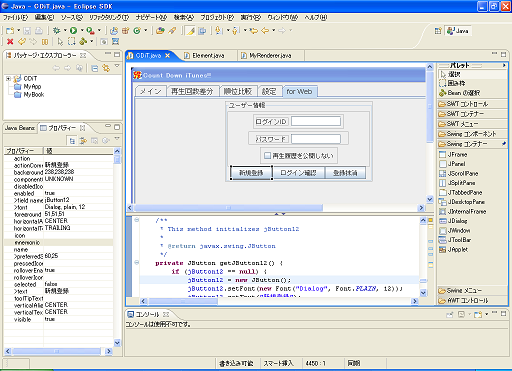
Task: Pick JToolBar from the palette
Action: click(455, 240)
